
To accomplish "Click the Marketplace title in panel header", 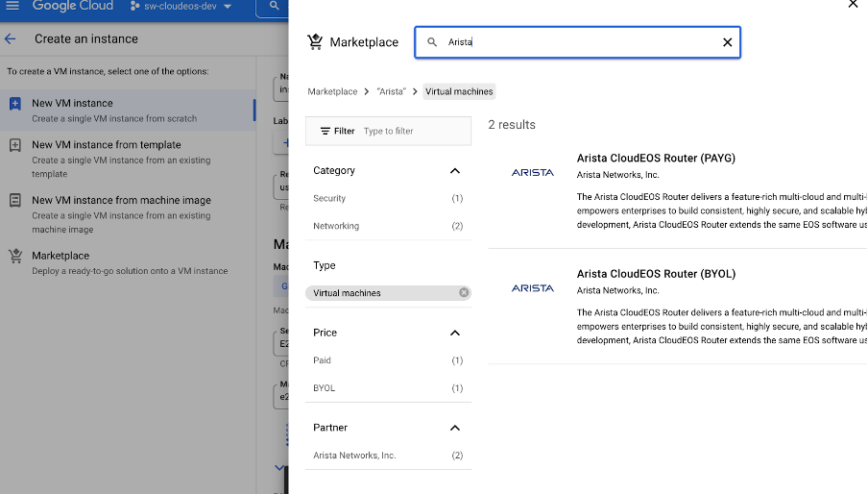I will tap(364, 42).
